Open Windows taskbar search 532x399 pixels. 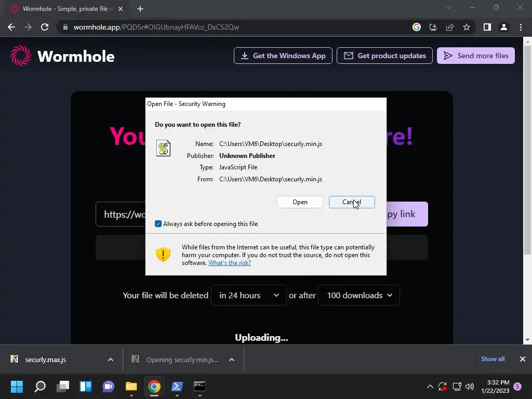(x=40, y=387)
